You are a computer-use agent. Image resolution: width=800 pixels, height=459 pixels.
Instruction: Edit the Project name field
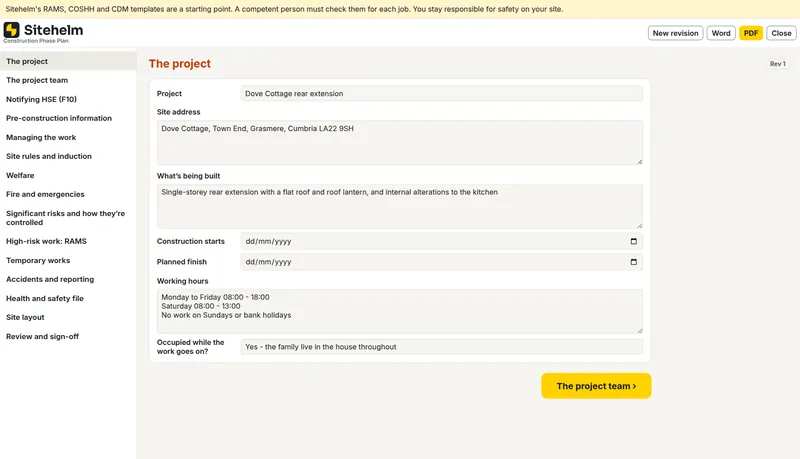tap(441, 94)
